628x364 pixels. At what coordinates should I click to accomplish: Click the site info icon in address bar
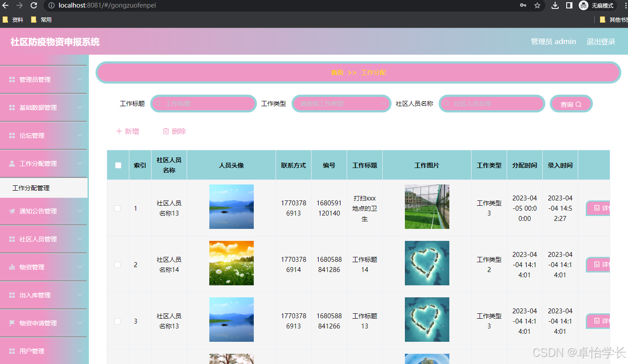pos(51,5)
